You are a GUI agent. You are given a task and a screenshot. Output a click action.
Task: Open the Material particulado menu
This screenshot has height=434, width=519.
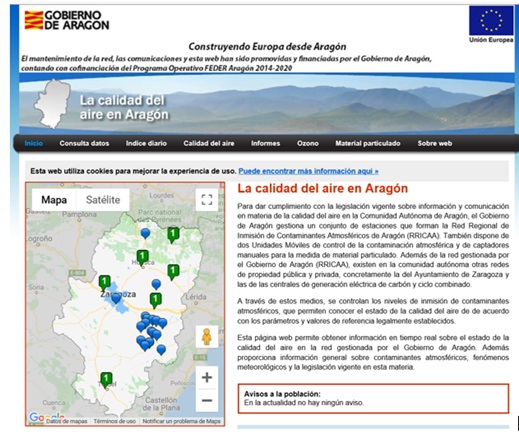click(368, 143)
